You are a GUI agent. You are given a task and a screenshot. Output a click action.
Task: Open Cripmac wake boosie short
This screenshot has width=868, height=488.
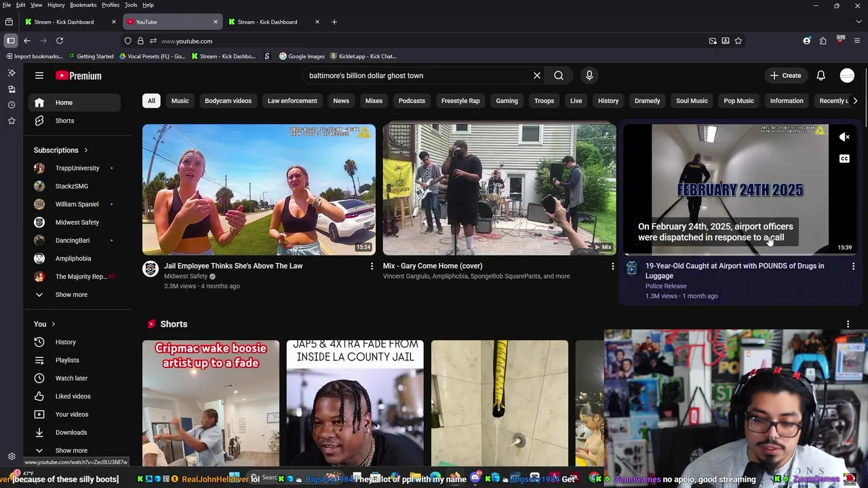[x=211, y=404]
